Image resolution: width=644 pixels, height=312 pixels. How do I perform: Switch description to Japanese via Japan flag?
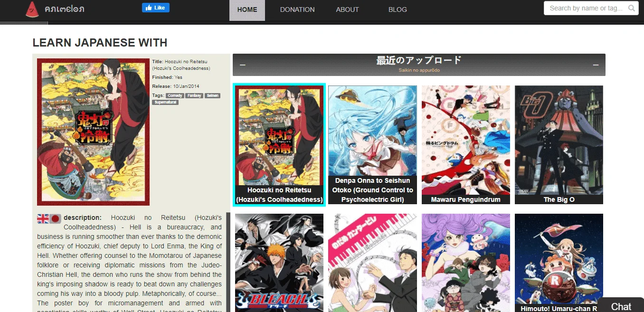point(56,218)
